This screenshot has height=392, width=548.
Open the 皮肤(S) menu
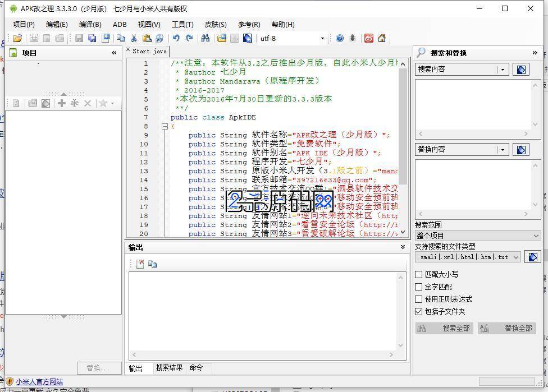click(x=216, y=25)
